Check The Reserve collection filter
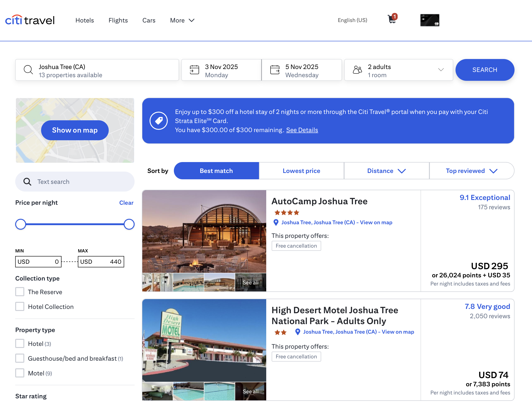Screen dimensions: 532x404 (20, 292)
